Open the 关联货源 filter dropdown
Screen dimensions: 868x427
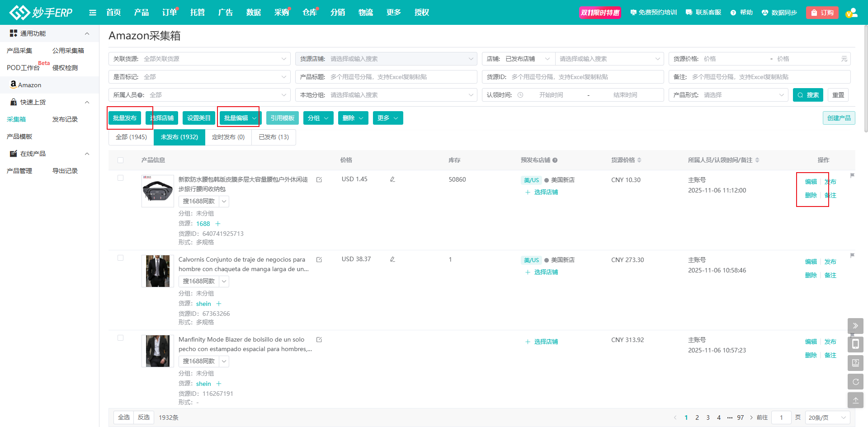pos(199,59)
